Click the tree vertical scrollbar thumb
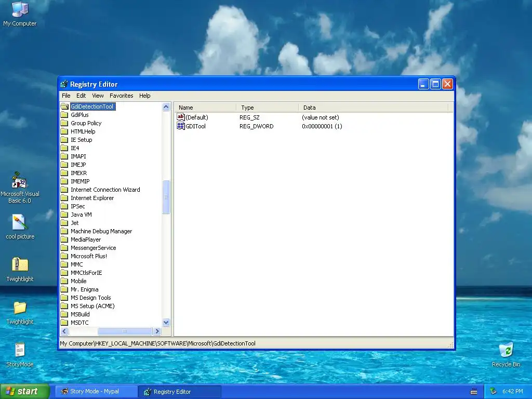 click(x=166, y=197)
